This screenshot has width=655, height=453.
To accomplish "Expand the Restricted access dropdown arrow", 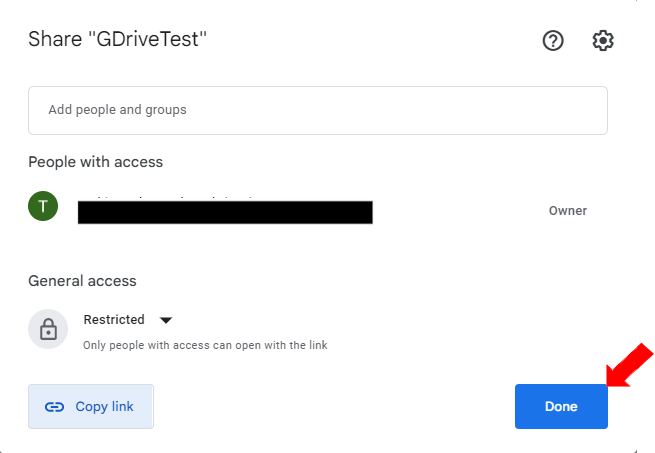I will point(166,320).
